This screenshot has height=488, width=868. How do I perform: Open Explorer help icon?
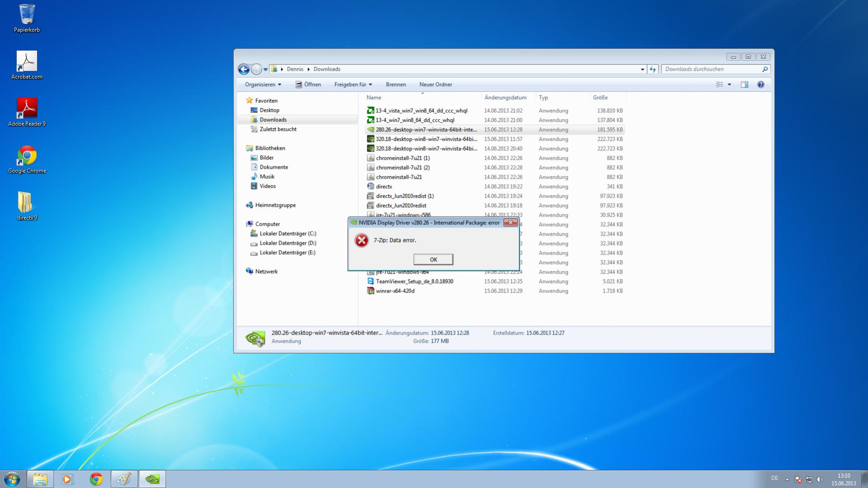(x=760, y=85)
